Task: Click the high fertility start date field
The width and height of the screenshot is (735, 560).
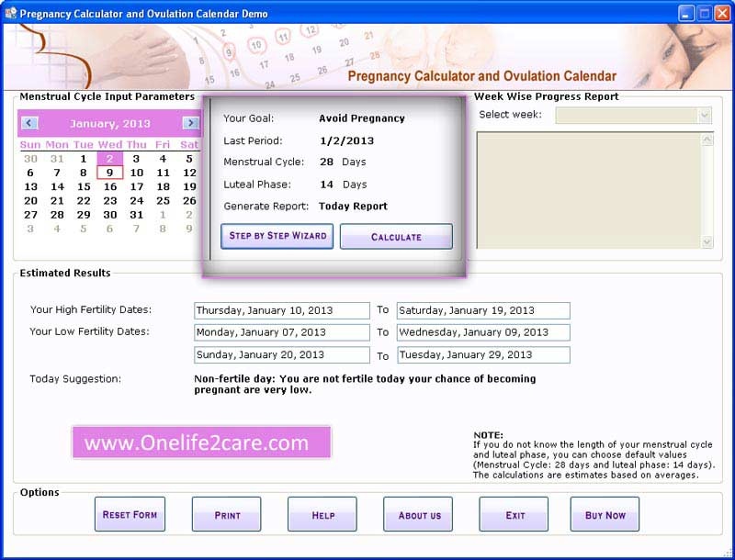Action: click(282, 310)
